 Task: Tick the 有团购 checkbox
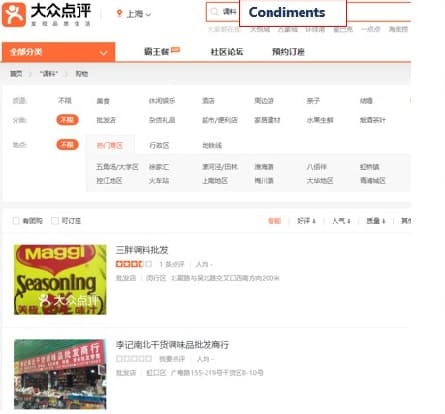coord(16,221)
